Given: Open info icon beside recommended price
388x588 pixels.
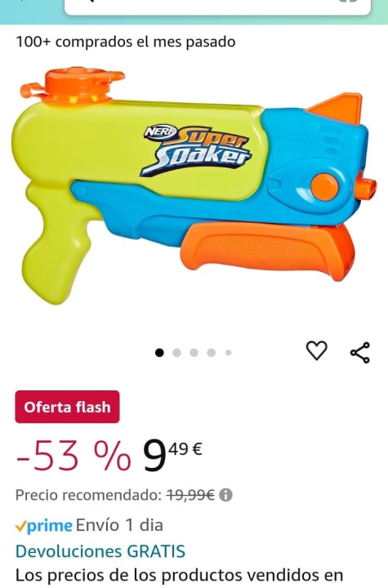Looking at the screenshot, I should pyautogui.click(x=225, y=495).
